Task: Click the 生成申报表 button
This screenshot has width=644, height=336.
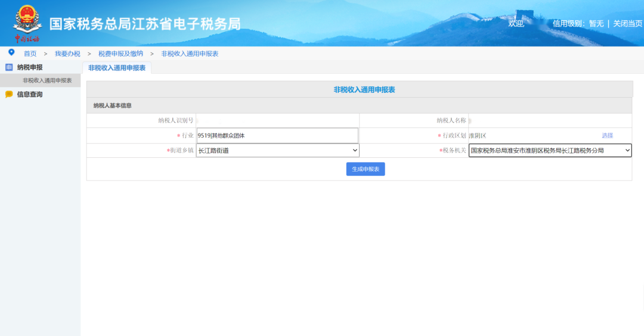Action: 366,169
